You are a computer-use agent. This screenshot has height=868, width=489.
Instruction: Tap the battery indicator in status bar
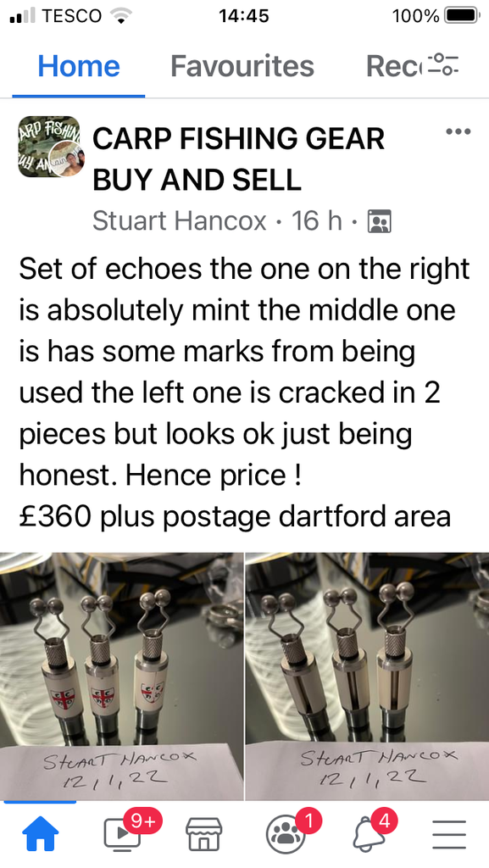pyautogui.click(x=463, y=15)
